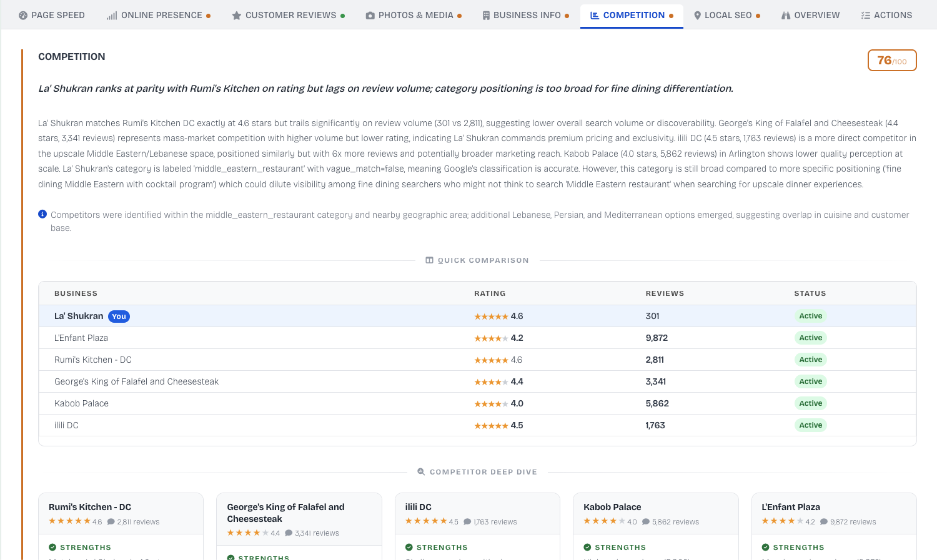
Task: Switch to Online Presence tab
Action: coord(158,15)
